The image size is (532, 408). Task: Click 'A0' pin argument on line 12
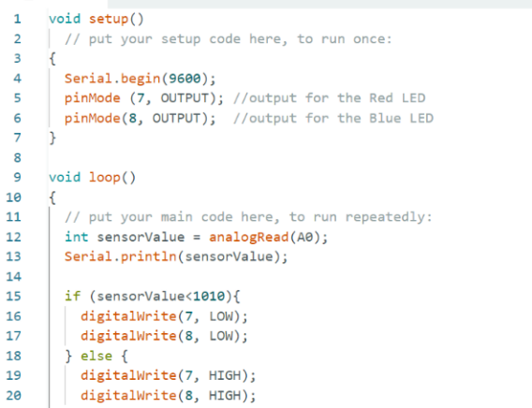click(305, 237)
